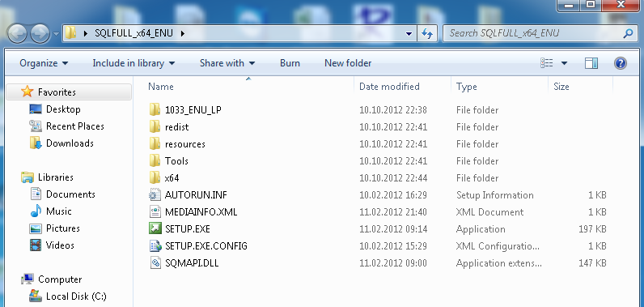This screenshot has height=307, width=644.
Task: Click the AUTORUN.INF file icon
Action: [155, 194]
